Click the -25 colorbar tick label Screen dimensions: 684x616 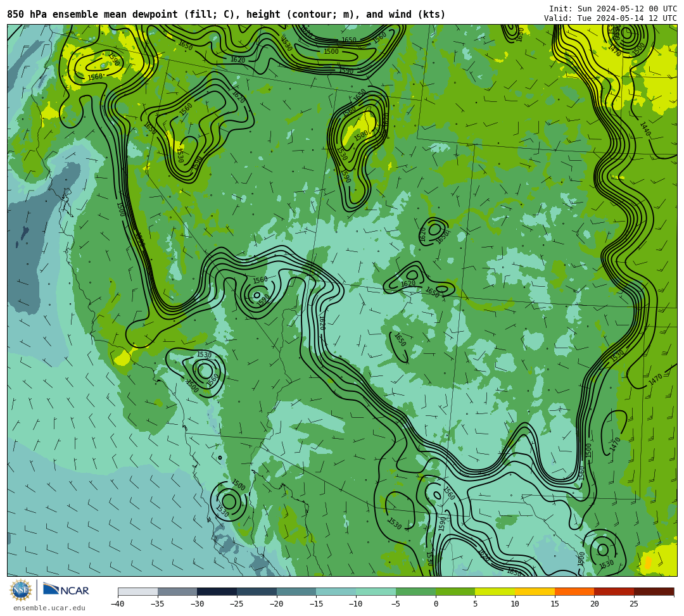pos(236,604)
